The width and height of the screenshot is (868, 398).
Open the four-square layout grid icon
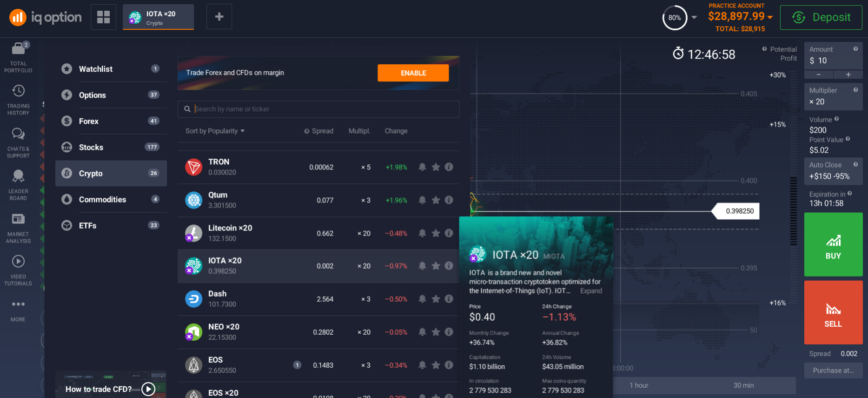point(103,17)
